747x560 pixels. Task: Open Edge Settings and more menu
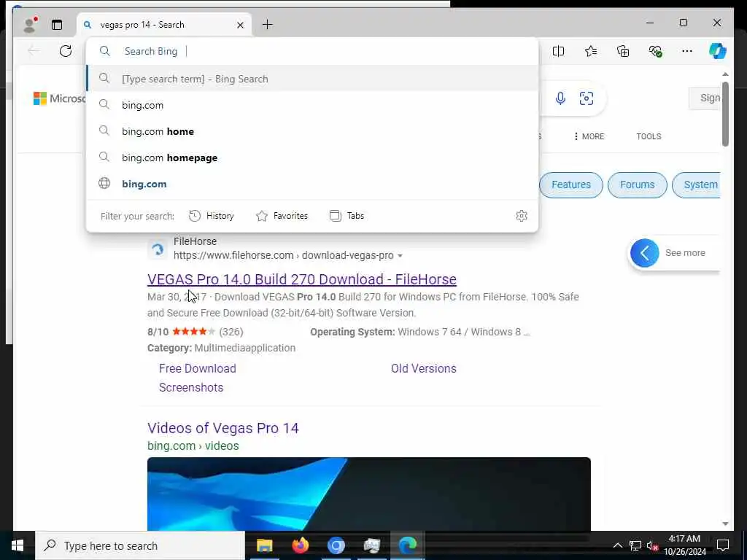687,51
